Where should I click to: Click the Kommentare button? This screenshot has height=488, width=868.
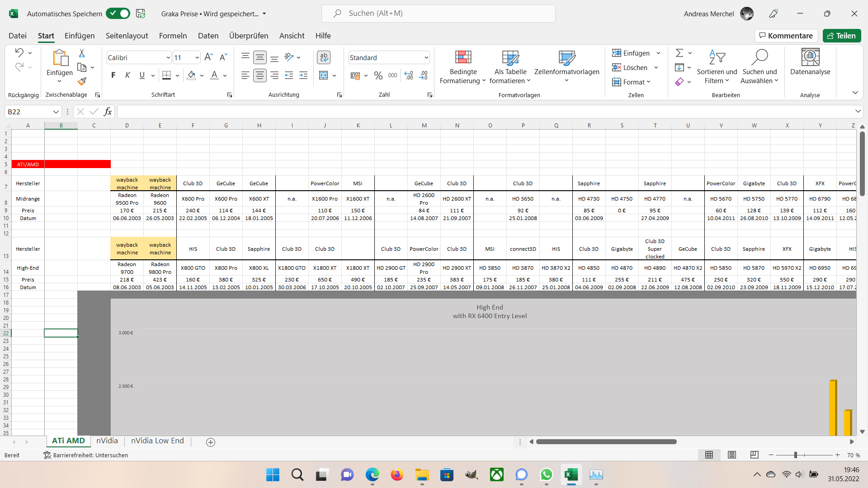coord(786,36)
